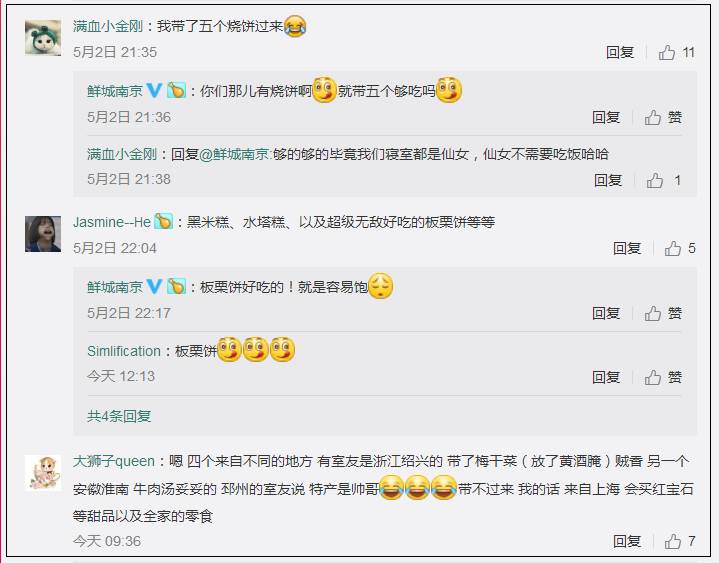719x563 pixels.
Task: Open Jasmine--He's profile picture
Action: [43, 234]
